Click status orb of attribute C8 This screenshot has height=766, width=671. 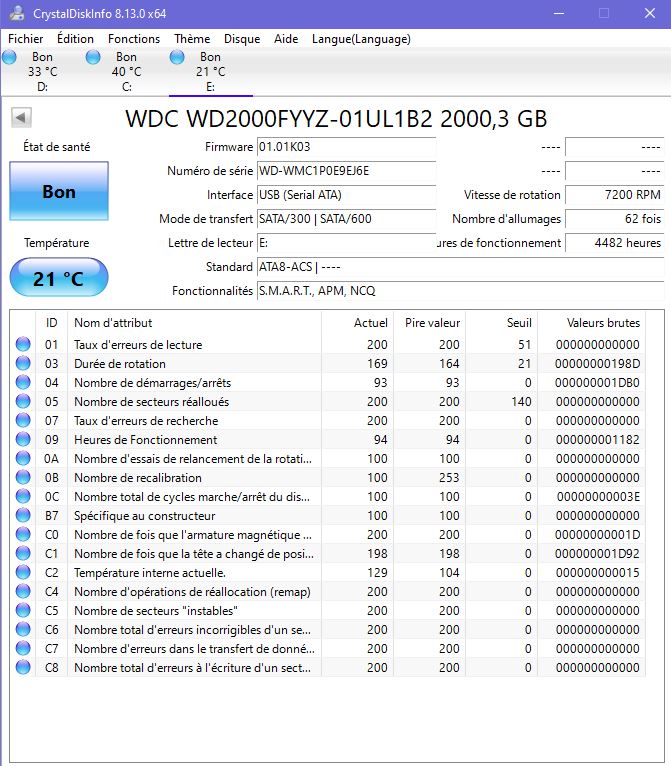click(23, 668)
